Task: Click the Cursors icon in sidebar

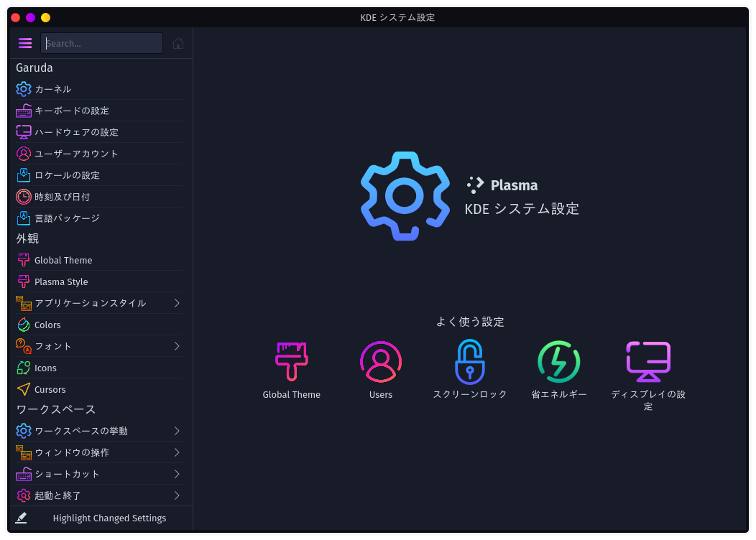Action: tap(24, 389)
